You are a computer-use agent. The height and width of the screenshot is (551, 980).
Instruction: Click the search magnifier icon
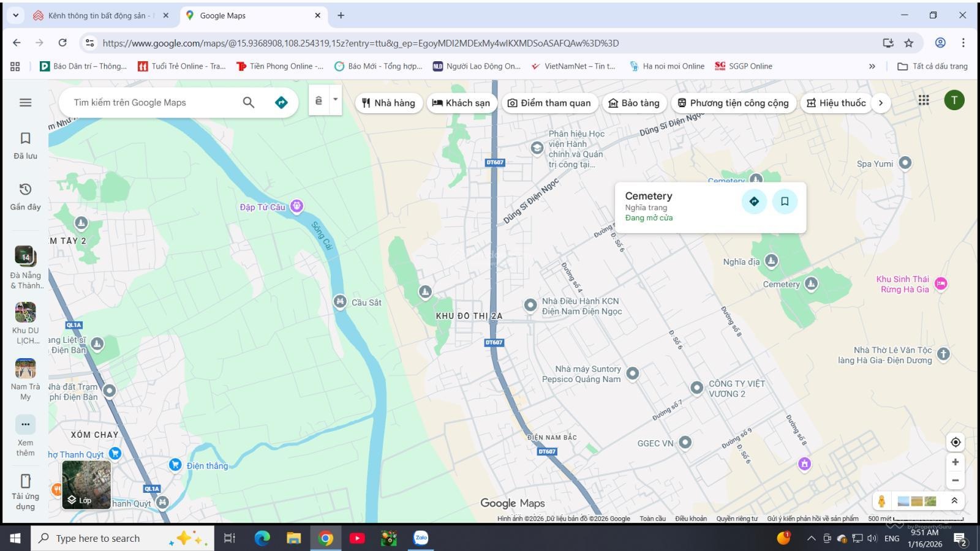tap(248, 102)
